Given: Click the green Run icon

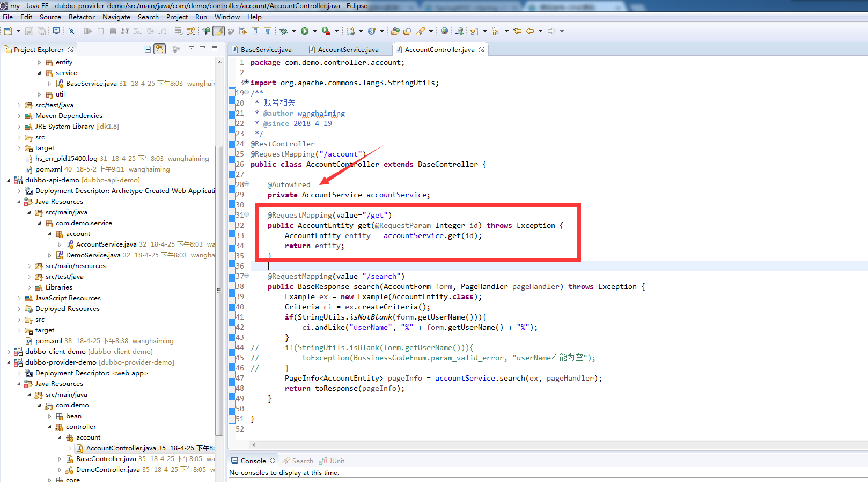Looking at the screenshot, I should pyautogui.click(x=305, y=31).
